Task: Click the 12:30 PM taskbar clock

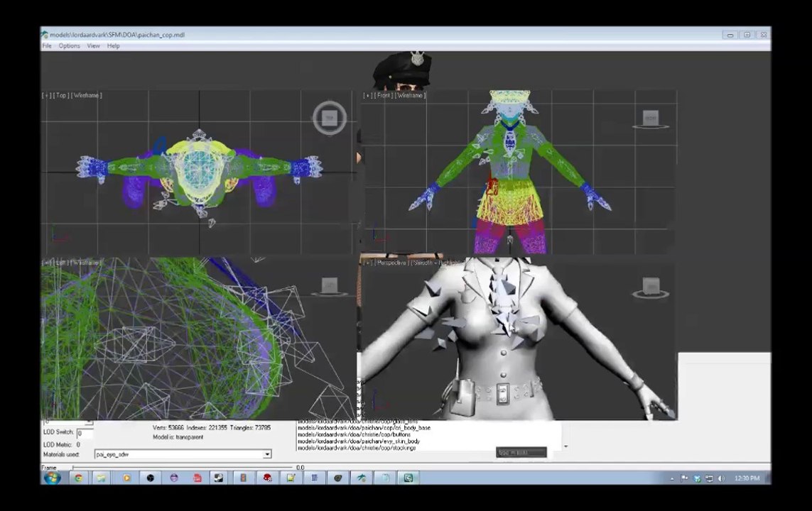Action: (747, 478)
